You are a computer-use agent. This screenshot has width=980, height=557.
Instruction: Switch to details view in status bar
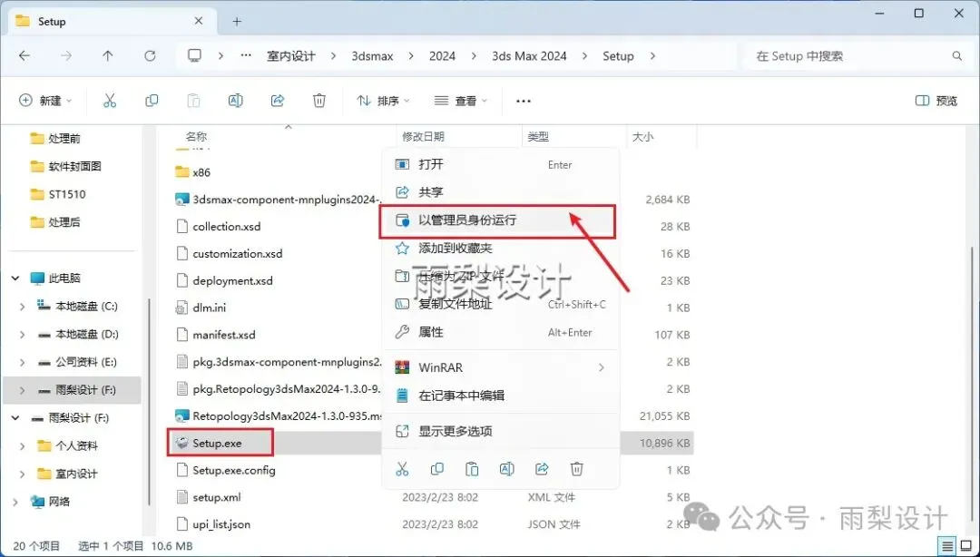click(x=948, y=546)
